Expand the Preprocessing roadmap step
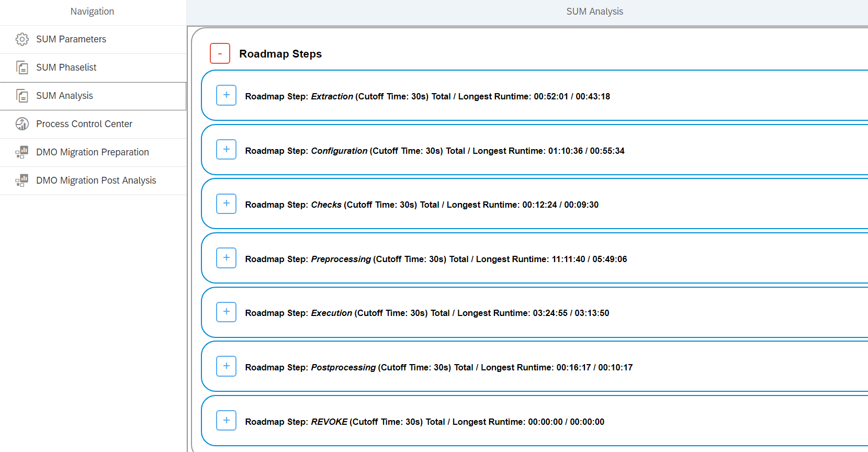 (x=227, y=258)
